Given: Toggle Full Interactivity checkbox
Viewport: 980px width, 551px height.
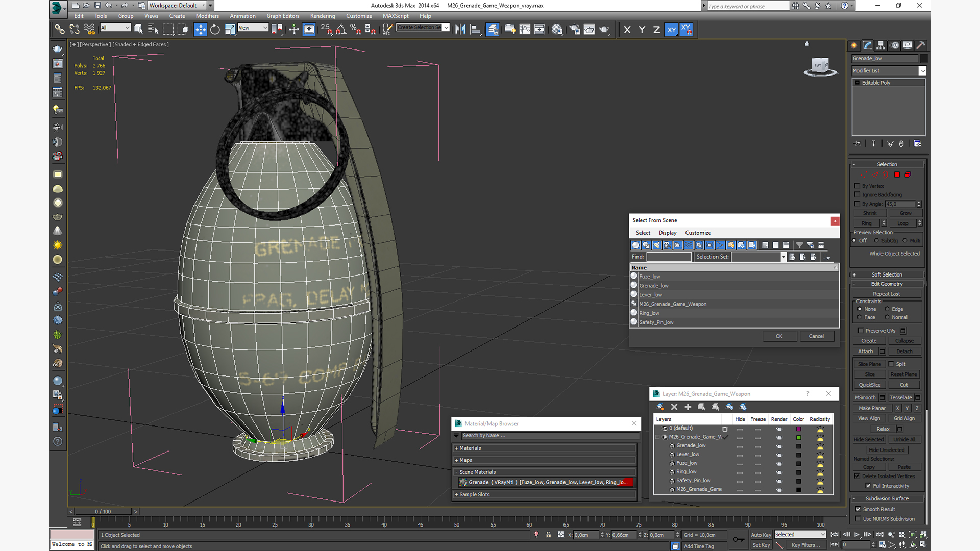Looking at the screenshot, I should (868, 486).
